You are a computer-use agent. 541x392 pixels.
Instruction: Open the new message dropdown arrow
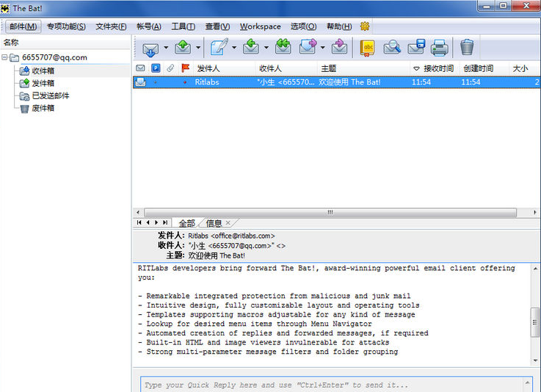(234, 48)
